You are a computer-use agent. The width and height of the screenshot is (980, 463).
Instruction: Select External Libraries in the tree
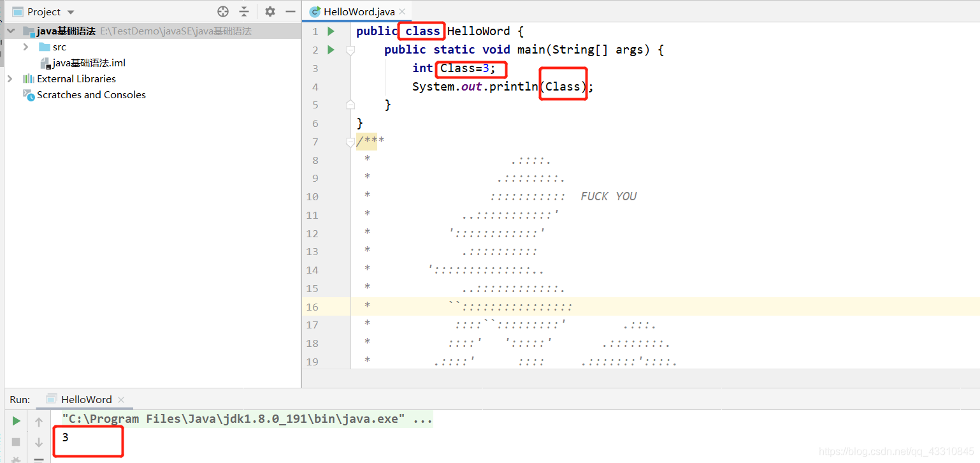pyautogui.click(x=76, y=79)
